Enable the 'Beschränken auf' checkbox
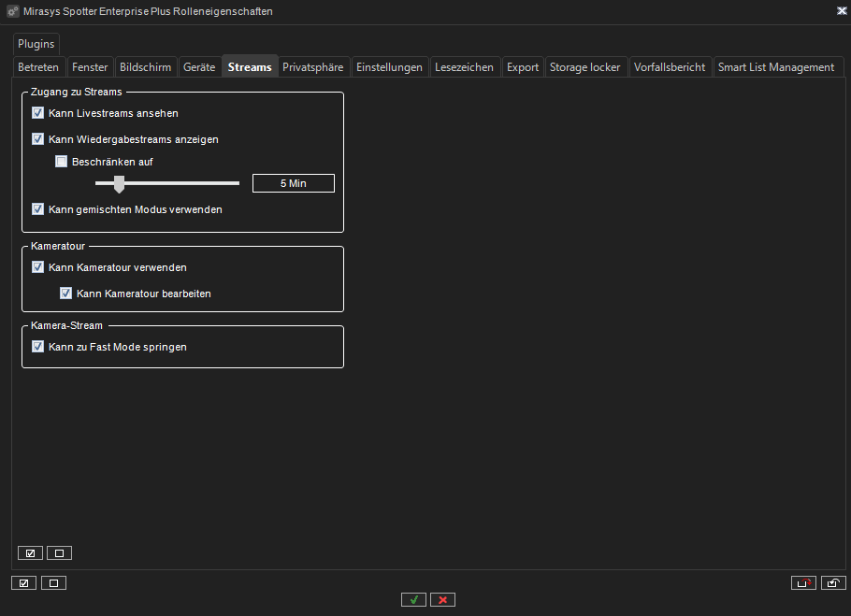Image resolution: width=851 pixels, height=616 pixels. point(62,162)
